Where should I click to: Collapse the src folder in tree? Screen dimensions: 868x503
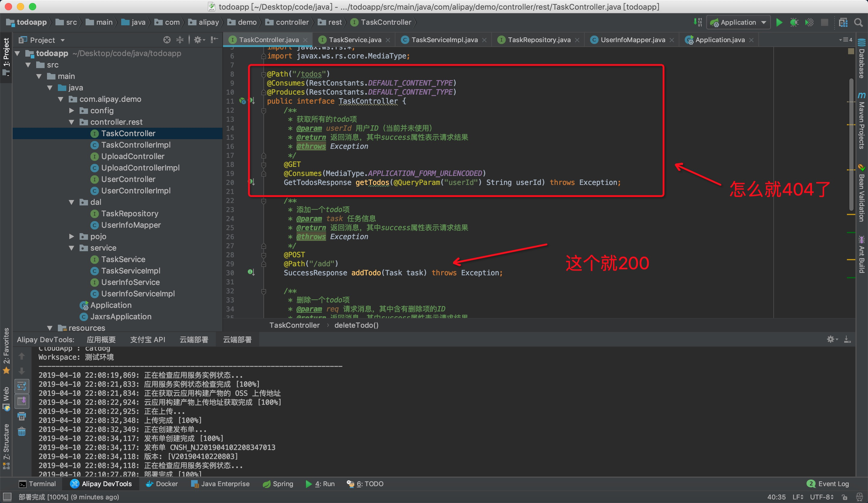click(28, 65)
